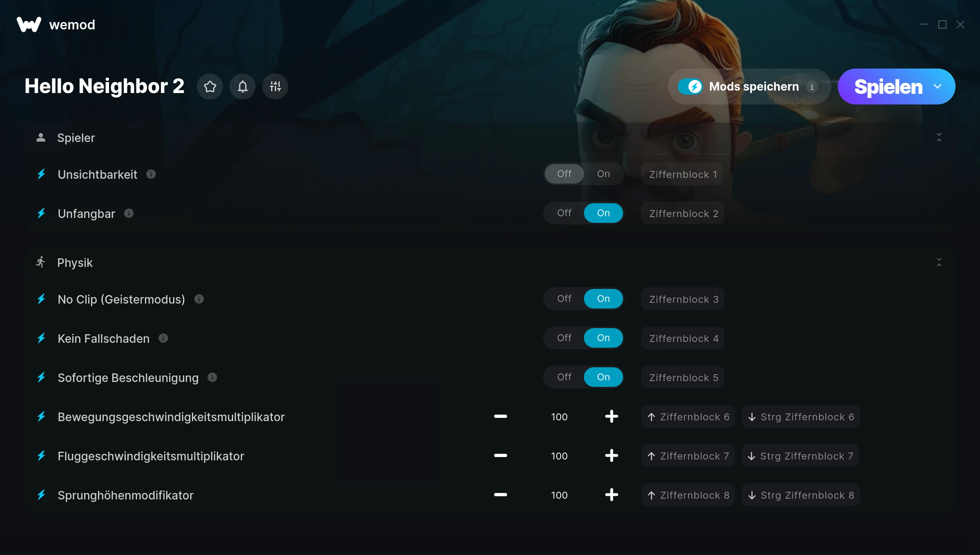Decrease Sprunghöhenmodifikator with minus
This screenshot has height=555, width=980.
pyautogui.click(x=501, y=495)
